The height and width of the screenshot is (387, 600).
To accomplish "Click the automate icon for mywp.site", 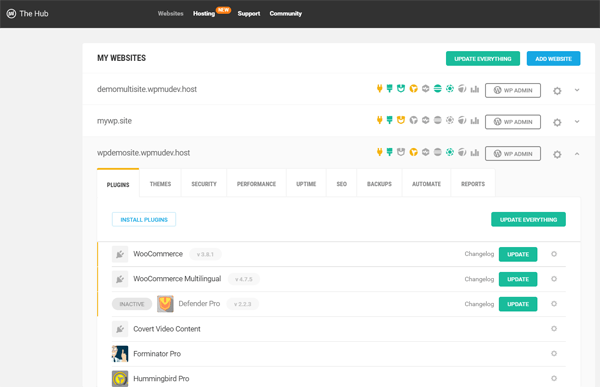I will 462,120.
